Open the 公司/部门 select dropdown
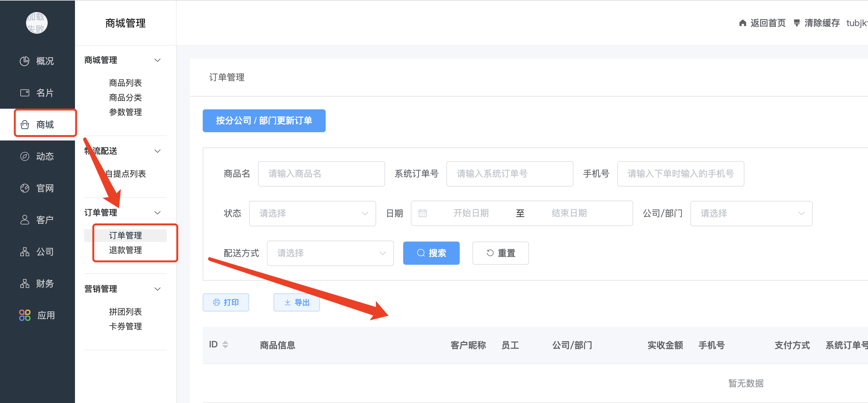This screenshot has width=868, height=403. [x=751, y=213]
